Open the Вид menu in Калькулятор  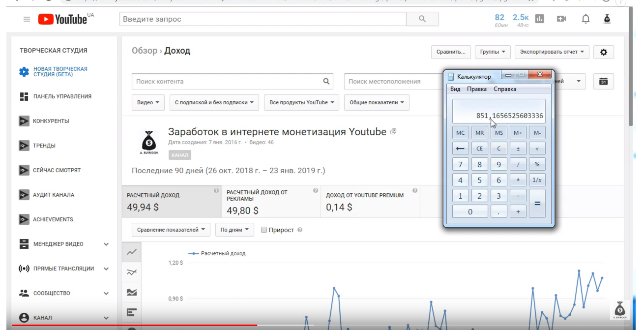tap(455, 89)
